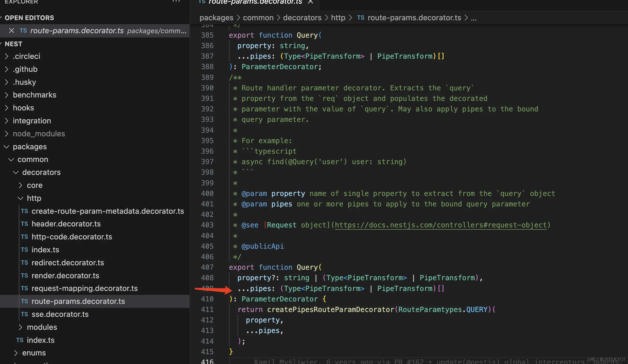Open http-code.decorator.ts file
The image size is (628, 364).
[72, 237]
